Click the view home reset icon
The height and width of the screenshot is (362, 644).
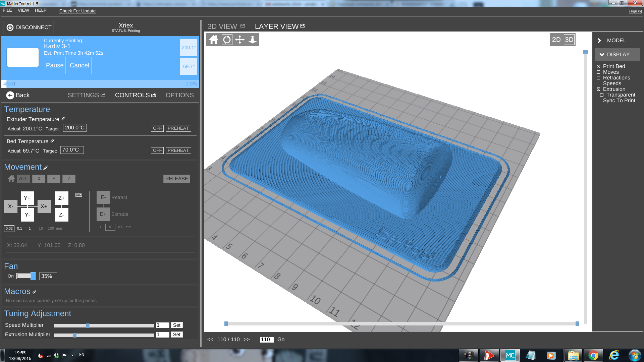(x=214, y=40)
